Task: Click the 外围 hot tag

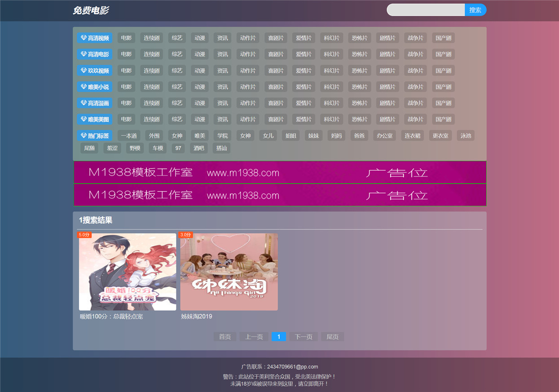Action: (x=154, y=136)
